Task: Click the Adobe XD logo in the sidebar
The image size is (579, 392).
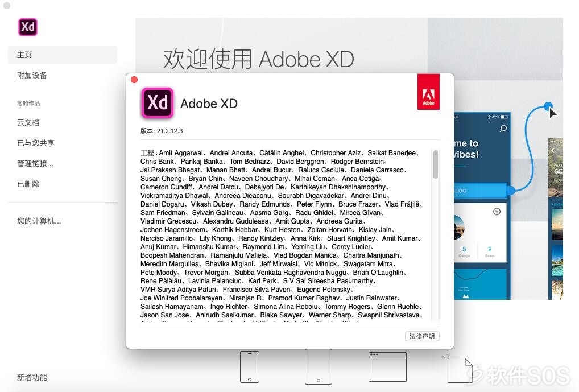Action: pyautogui.click(x=28, y=27)
